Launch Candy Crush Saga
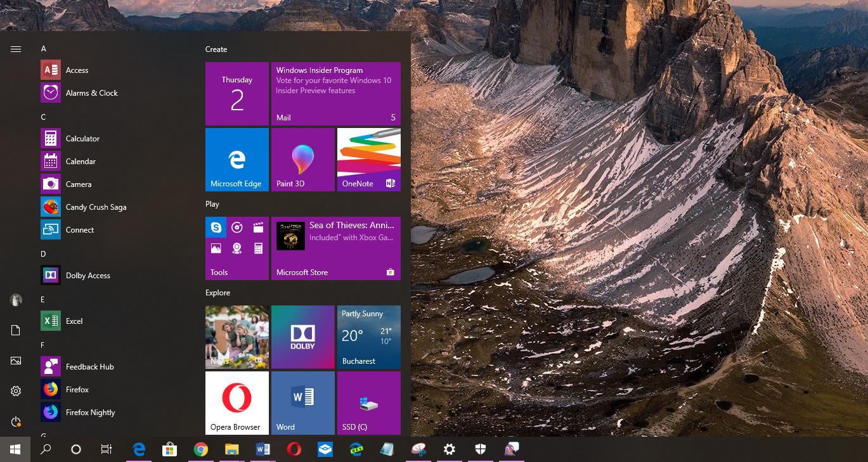 click(x=114, y=207)
